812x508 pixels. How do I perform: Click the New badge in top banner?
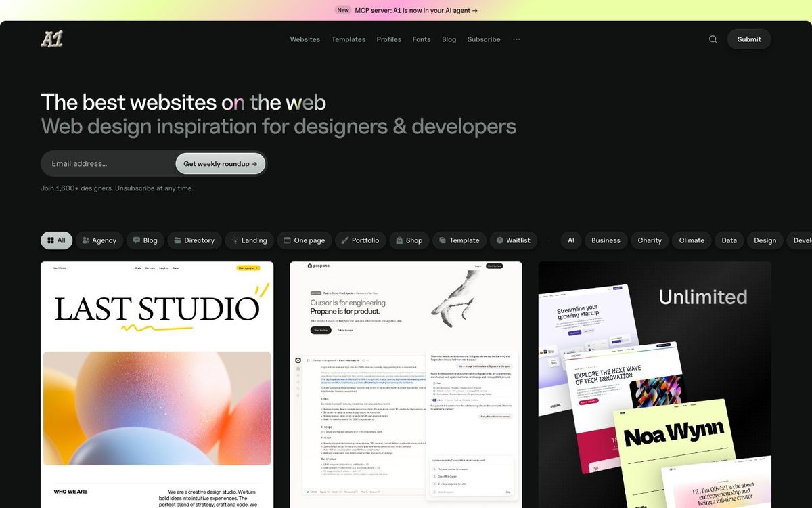point(343,10)
